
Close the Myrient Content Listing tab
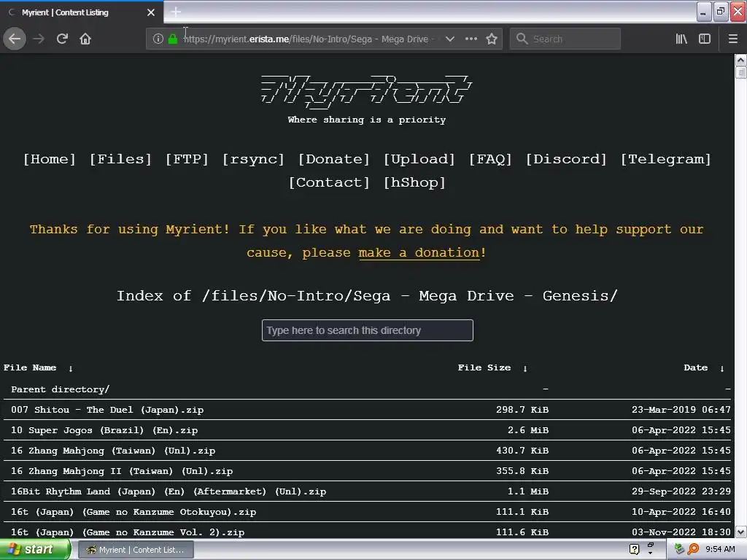151,12
